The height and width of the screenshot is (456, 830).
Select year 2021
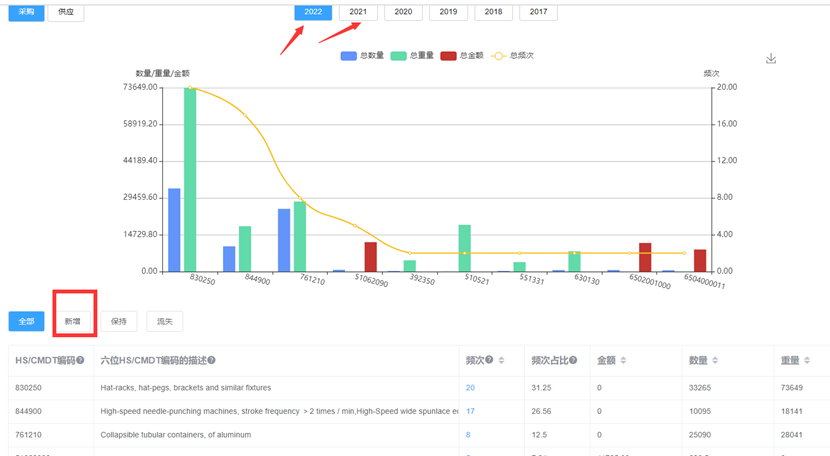pyautogui.click(x=358, y=12)
